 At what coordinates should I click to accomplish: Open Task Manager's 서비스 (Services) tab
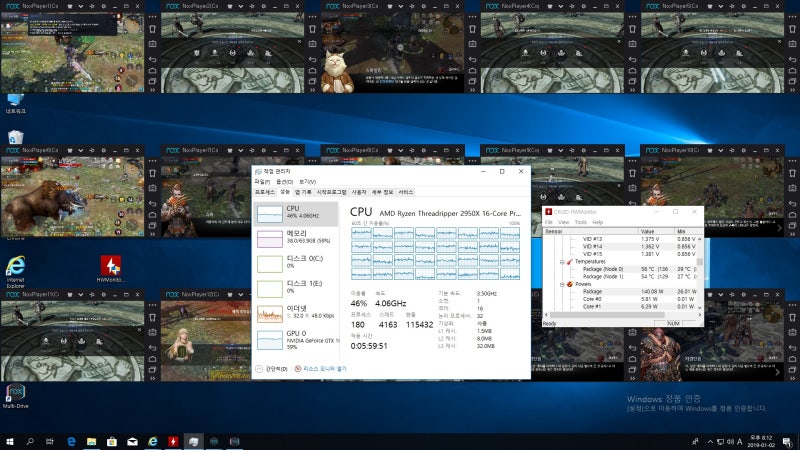point(406,192)
